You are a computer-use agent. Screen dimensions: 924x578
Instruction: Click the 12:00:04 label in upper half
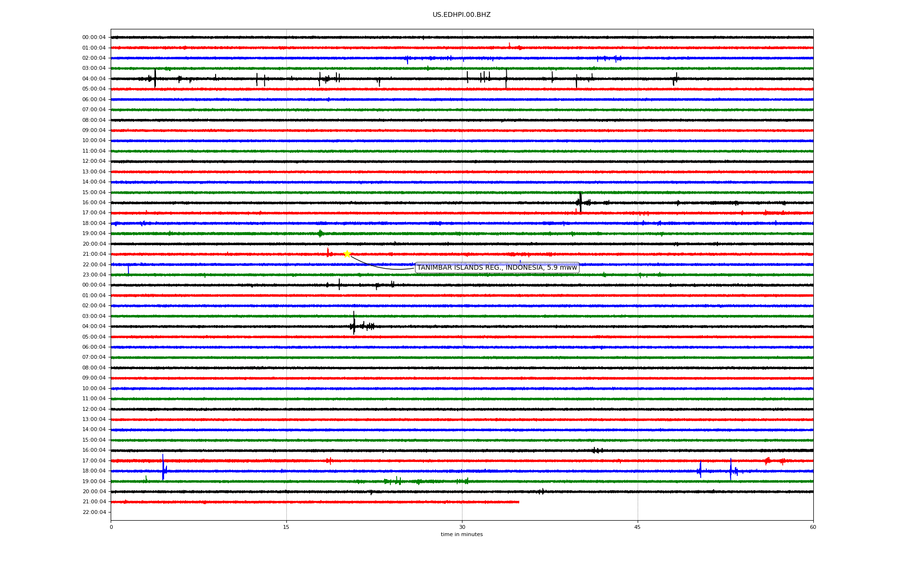94,161
